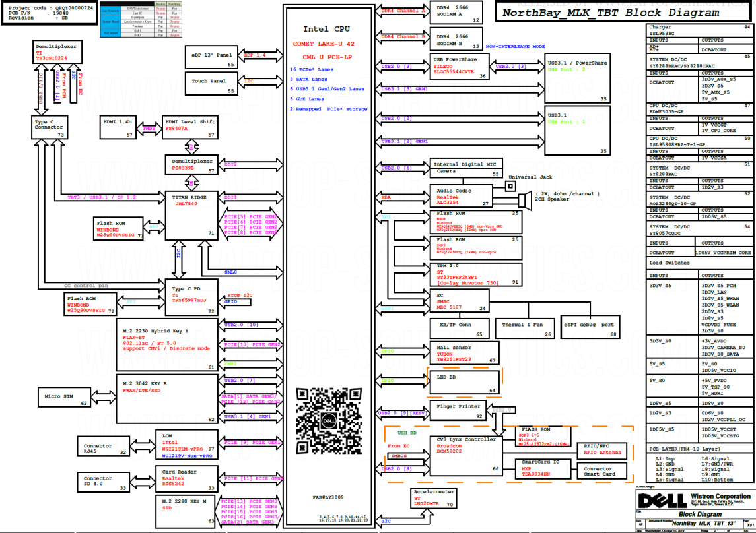This screenshot has width=756, height=533.
Task: Click the Hall sensor YUBON block
Action: point(464,353)
